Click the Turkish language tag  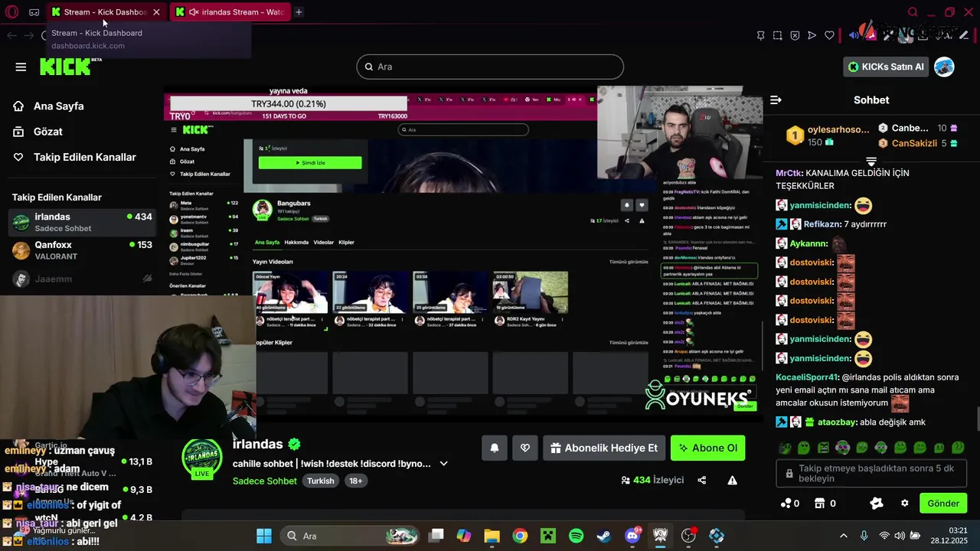click(321, 481)
